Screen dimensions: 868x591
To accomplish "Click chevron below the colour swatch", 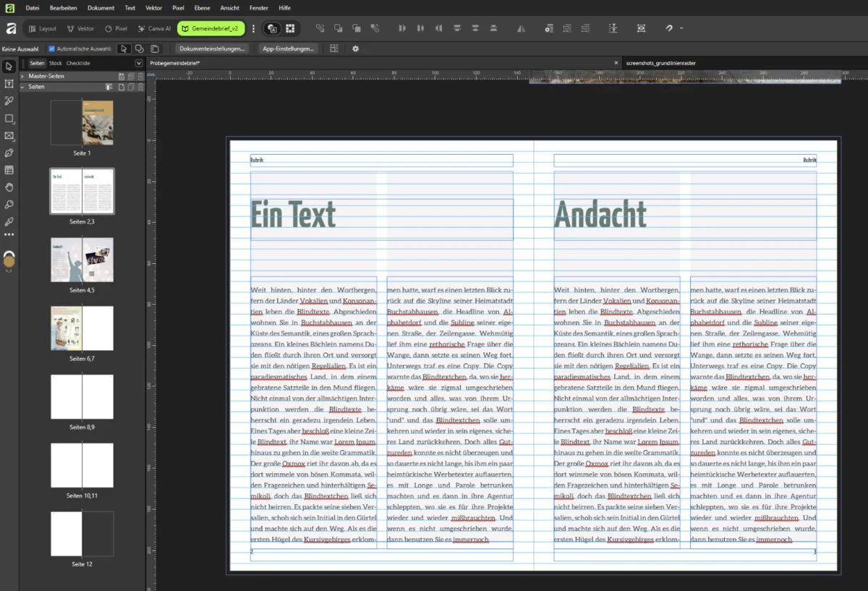I will pos(9,271).
